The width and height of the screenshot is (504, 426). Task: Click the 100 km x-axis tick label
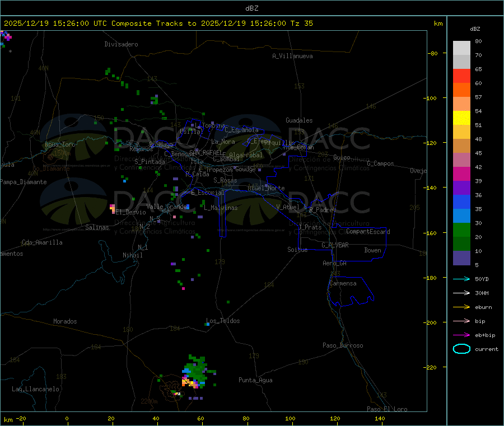[x=290, y=418]
